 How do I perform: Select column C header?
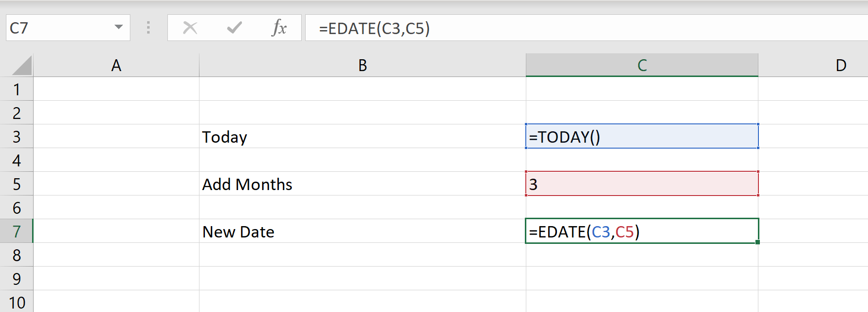(642, 65)
